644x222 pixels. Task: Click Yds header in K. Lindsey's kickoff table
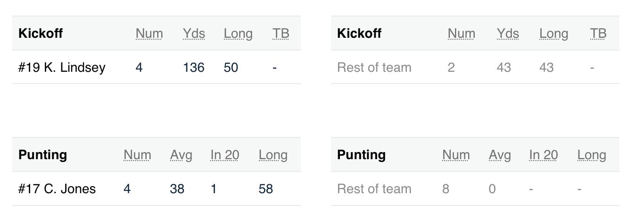tap(194, 34)
